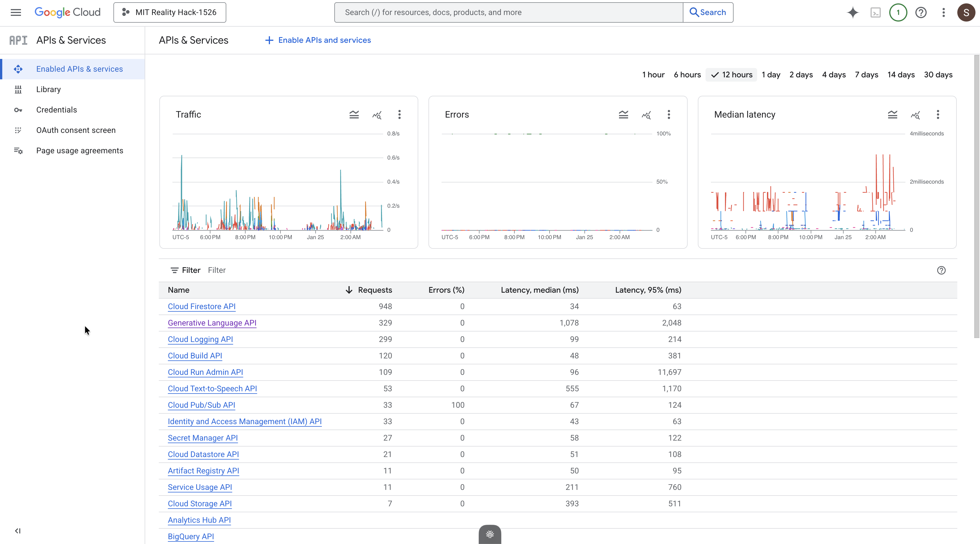Image resolution: width=980 pixels, height=544 pixels.
Task: Open the MIT Reality Hack-1526 project picker
Action: point(170,12)
